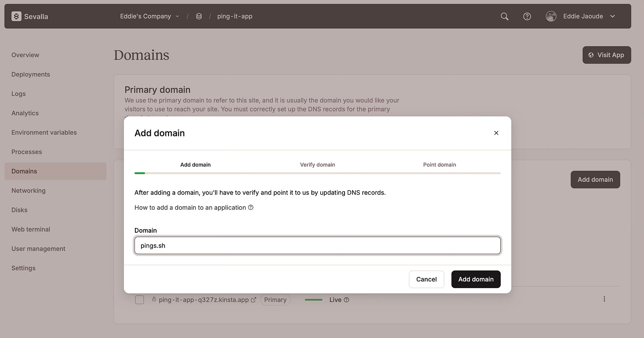Open Logs in the sidebar
Viewport: 644px width, 338px height.
[x=19, y=94]
